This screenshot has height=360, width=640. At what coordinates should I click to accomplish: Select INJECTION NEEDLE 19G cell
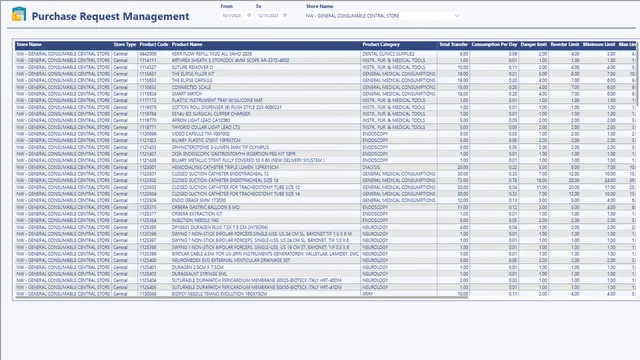pyautogui.click(x=196, y=220)
